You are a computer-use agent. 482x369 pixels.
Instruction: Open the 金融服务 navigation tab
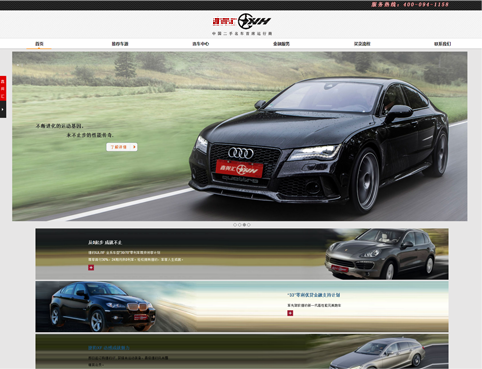281,44
